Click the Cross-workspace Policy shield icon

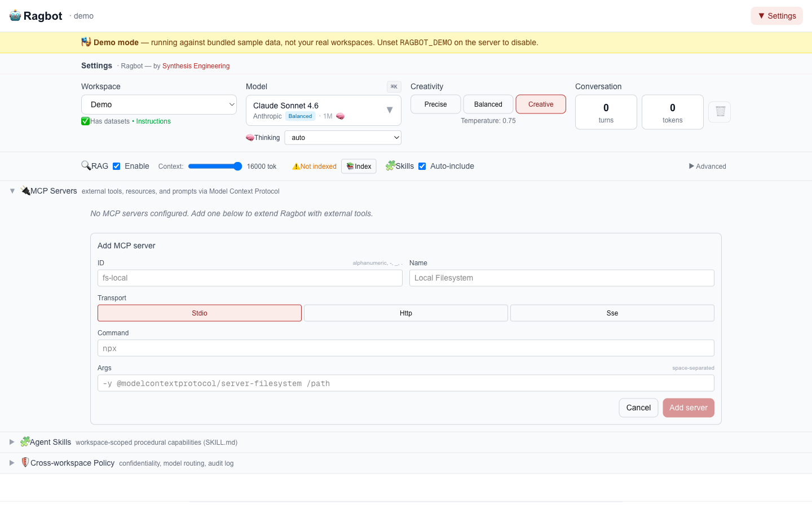25,462
